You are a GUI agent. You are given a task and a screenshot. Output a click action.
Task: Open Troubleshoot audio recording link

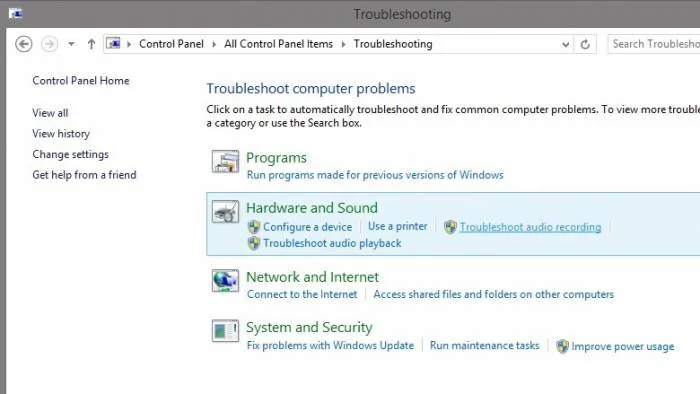pos(530,227)
